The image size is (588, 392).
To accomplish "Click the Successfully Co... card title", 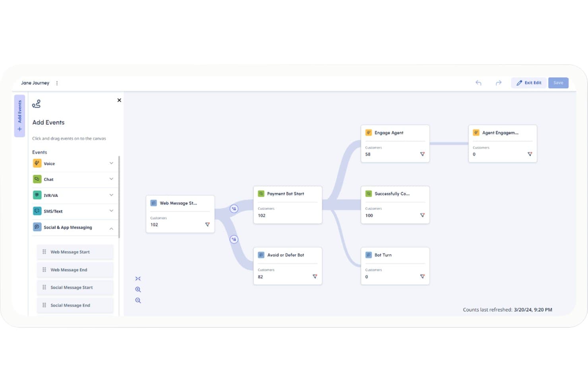I will coord(392,194).
